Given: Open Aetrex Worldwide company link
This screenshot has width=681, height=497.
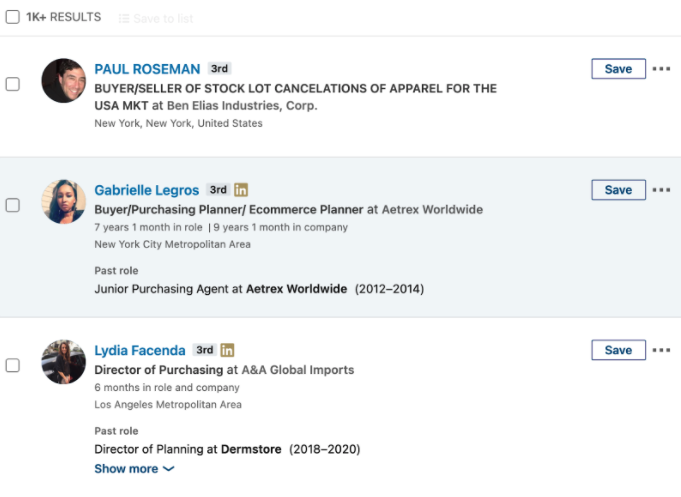Looking at the screenshot, I should click(432, 209).
